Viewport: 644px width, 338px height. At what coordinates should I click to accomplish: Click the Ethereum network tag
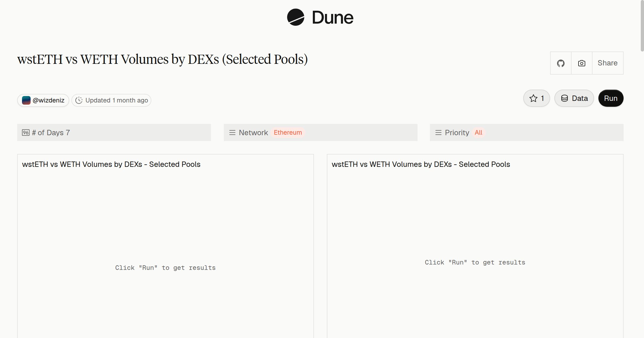pyautogui.click(x=288, y=133)
